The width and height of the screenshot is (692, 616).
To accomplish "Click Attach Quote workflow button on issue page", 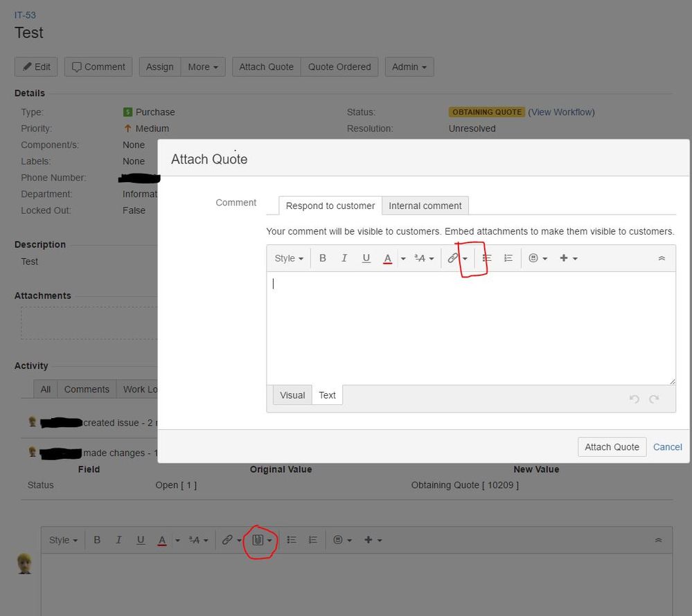I will pos(266,67).
